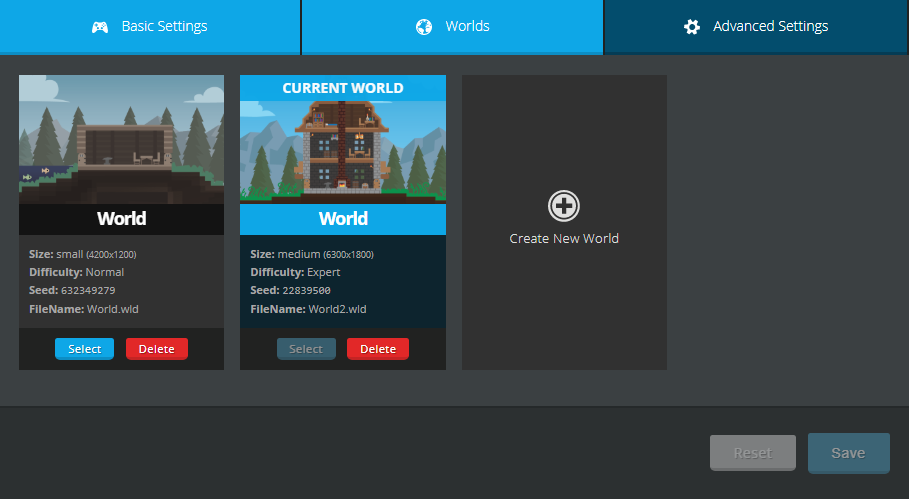
Task: Open the Advanced Settings tab
Action: click(757, 27)
